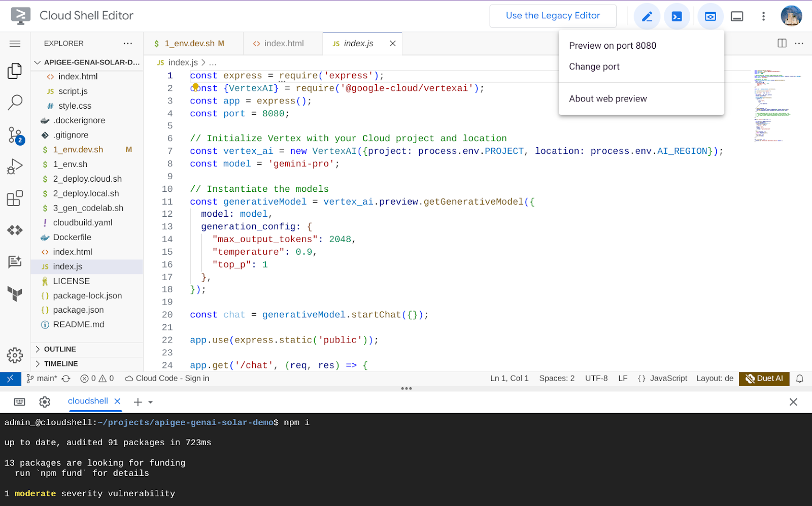Image resolution: width=812 pixels, height=506 pixels.
Task: Click the main* branch indicator
Action: [x=43, y=379]
